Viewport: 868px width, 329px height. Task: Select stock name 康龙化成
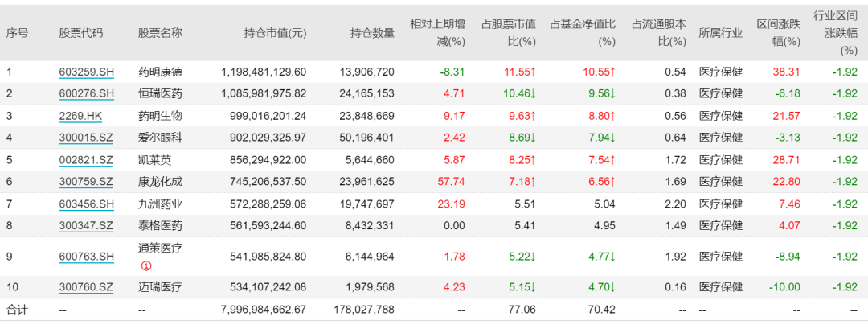coord(160,182)
